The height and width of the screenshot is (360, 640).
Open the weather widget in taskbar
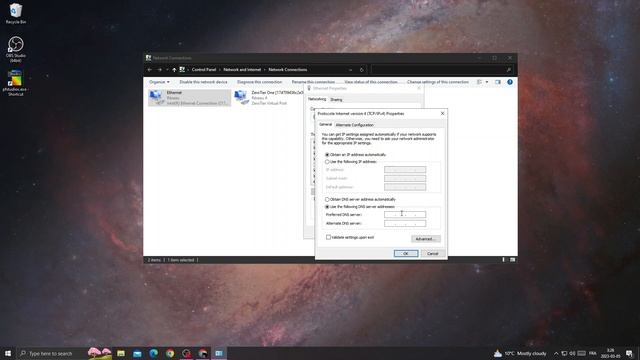tap(520, 353)
